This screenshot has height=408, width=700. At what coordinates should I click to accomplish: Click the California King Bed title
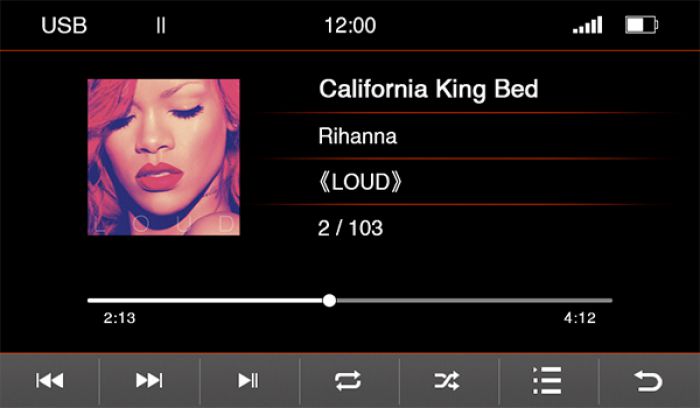click(429, 89)
